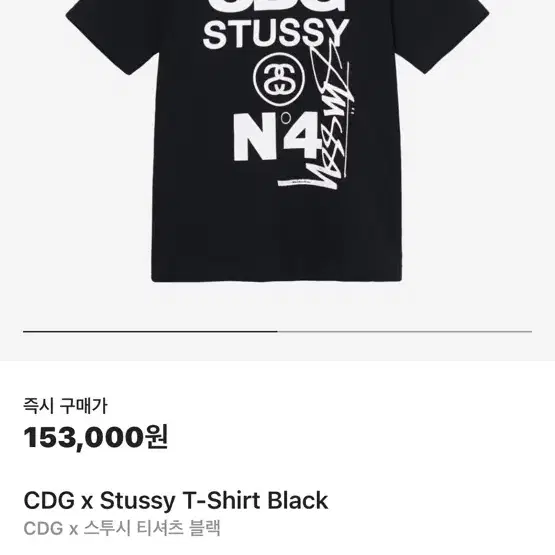Click the STUSSY wordmark on the shirt
555x555 pixels.
[x=276, y=34]
